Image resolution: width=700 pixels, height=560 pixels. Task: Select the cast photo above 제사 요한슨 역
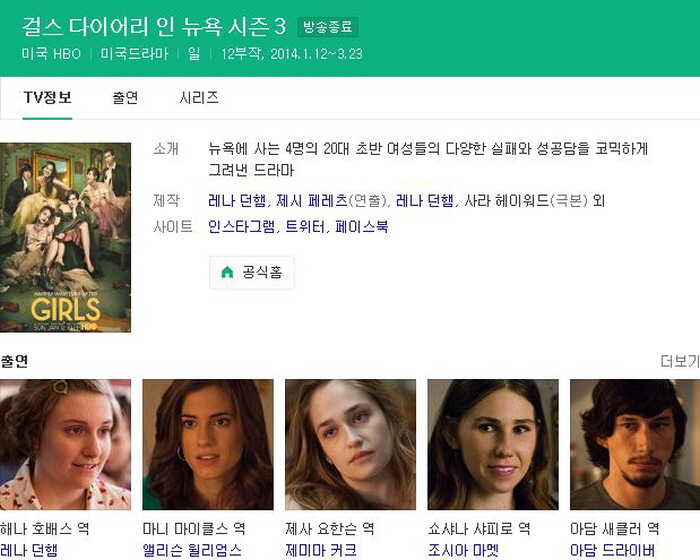click(350, 445)
